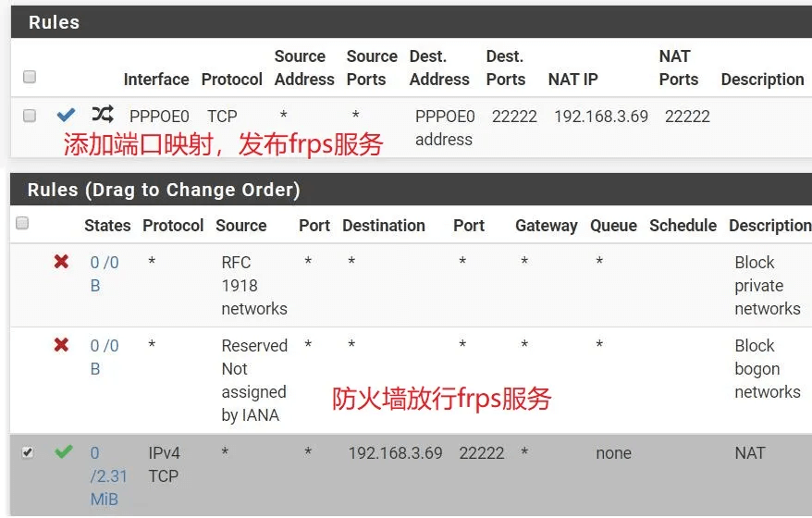The image size is (812, 518).
Task: Open the 0/2.31 MiB states link
Action: pos(108,476)
